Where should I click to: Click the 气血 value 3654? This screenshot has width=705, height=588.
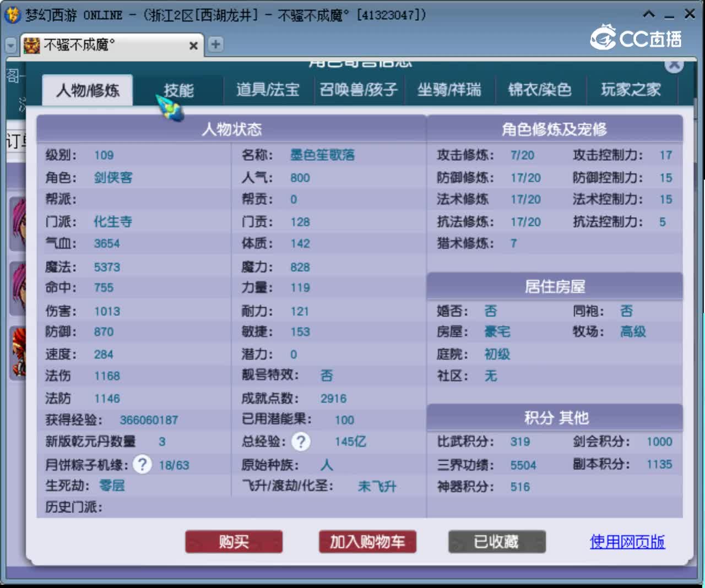coord(107,244)
